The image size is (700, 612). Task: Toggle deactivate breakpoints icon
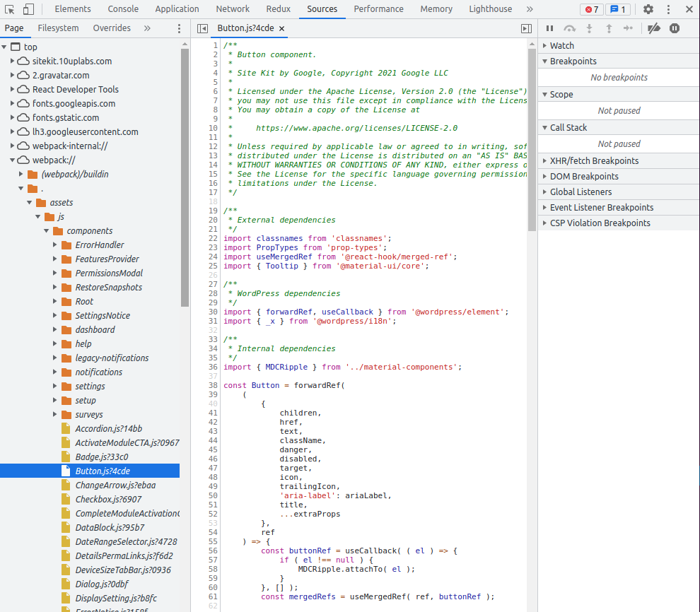click(x=654, y=28)
